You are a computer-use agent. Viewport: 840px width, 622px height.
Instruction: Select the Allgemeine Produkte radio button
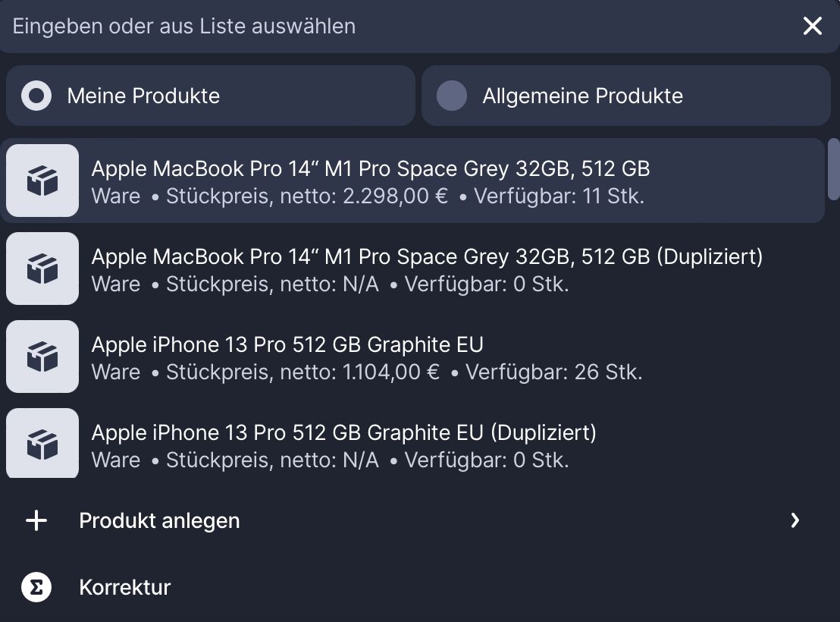[x=452, y=96]
